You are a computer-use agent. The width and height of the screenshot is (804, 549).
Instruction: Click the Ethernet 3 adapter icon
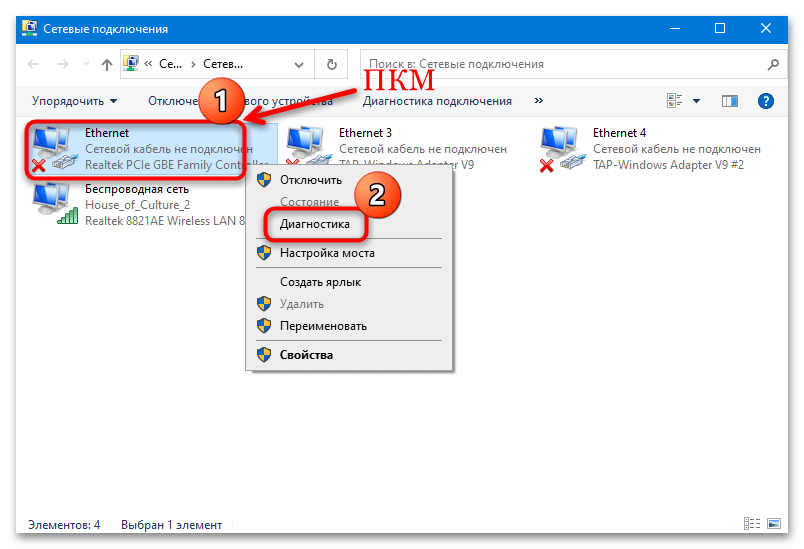pyautogui.click(x=307, y=148)
